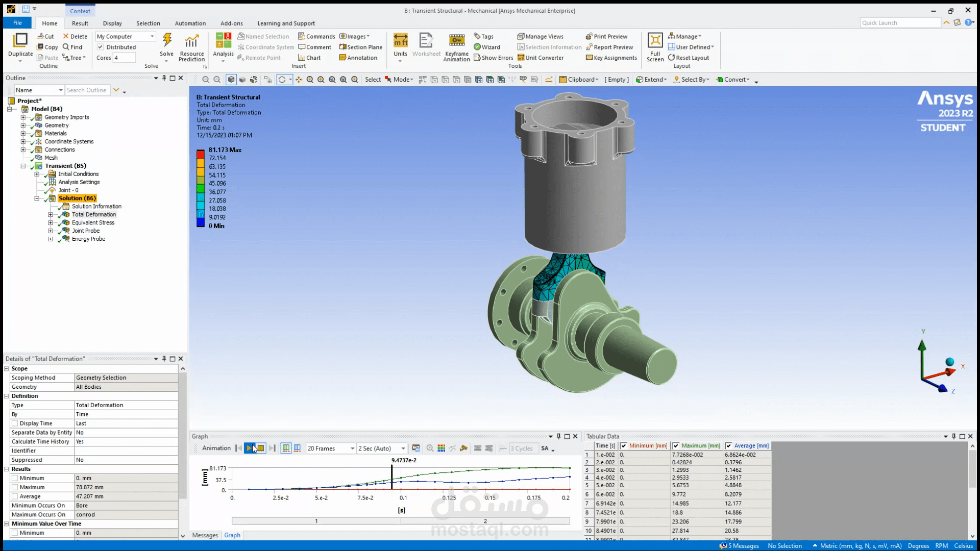The width and height of the screenshot is (980, 551).
Task: Switch to the Messages tab
Action: 205,535
